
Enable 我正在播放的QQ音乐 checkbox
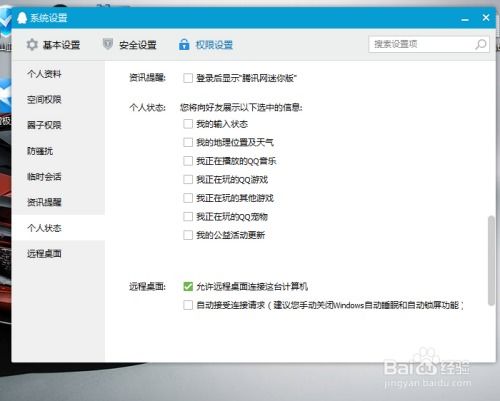pos(188,161)
